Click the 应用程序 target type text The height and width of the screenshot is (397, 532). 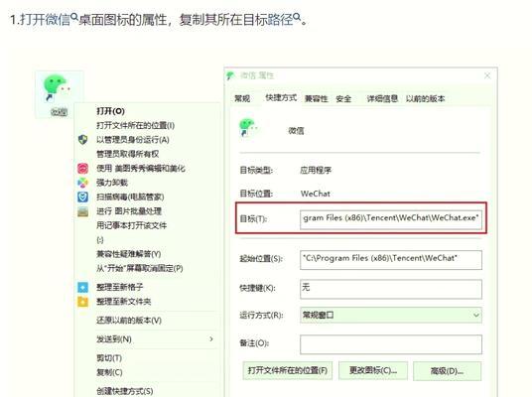pyautogui.click(x=316, y=170)
